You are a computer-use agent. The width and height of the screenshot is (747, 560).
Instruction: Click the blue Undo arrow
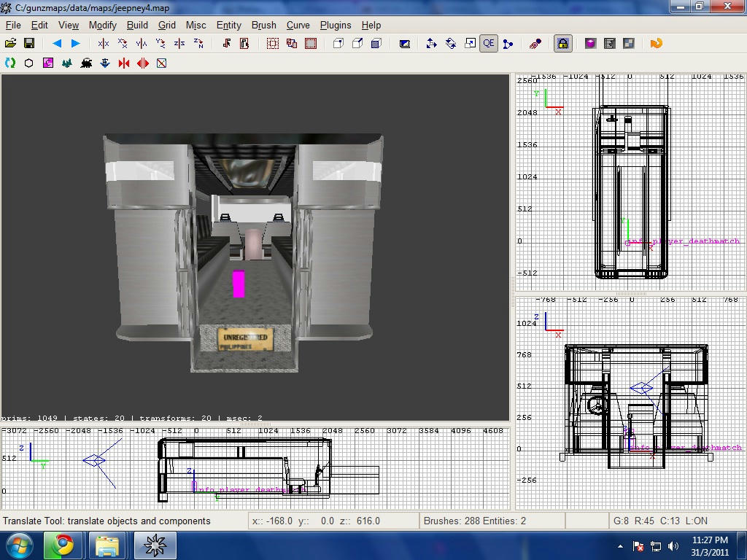click(x=57, y=44)
